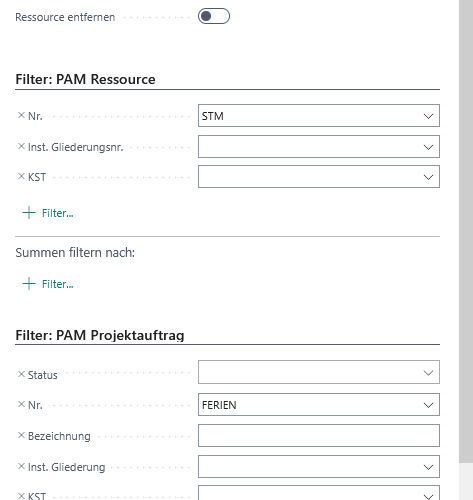Open dropdown of Nr. field containing STM
The image size is (473, 500).
click(x=428, y=116)
